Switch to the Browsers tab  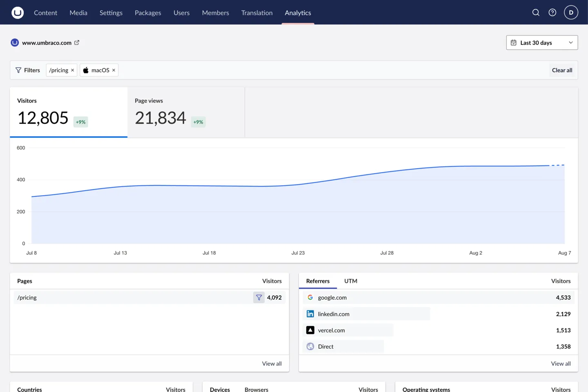tap(256, 390)
